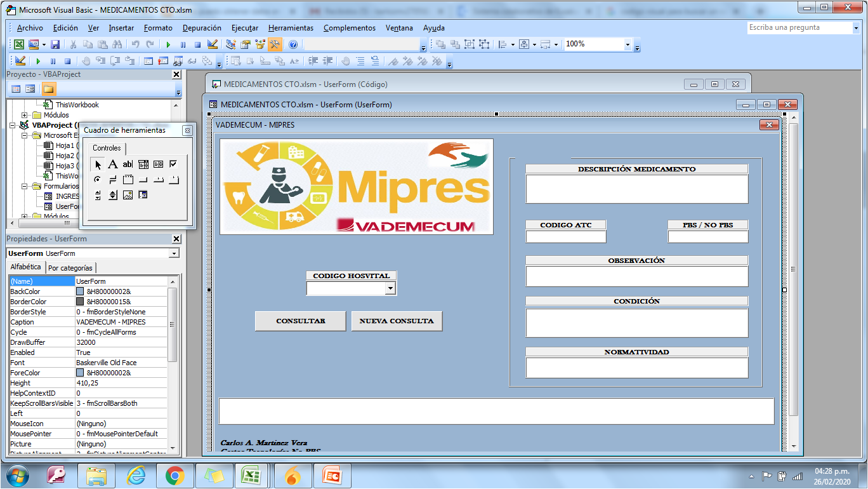Open the Insertar menu

point(121,28)
